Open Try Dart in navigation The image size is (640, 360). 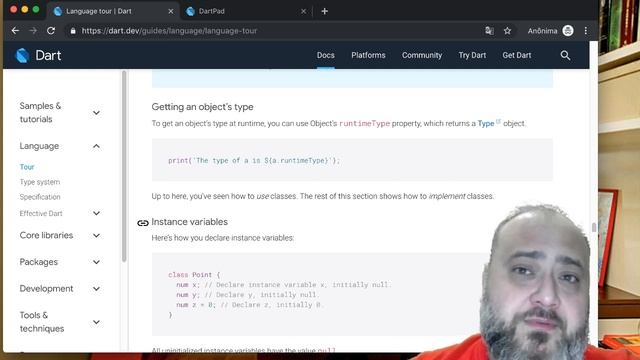pos(472,55)
